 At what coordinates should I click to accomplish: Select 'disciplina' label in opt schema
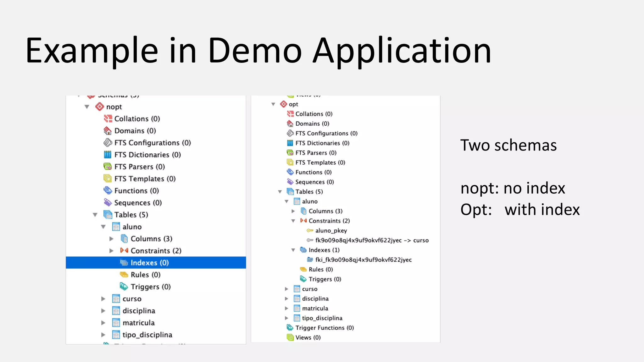(315, 299)
